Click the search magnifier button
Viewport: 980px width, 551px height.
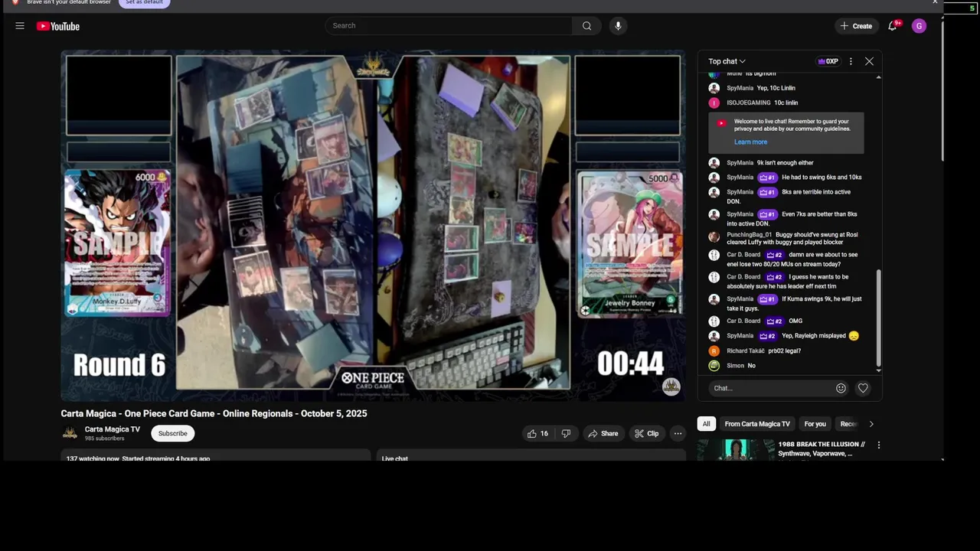click(586, 26)
